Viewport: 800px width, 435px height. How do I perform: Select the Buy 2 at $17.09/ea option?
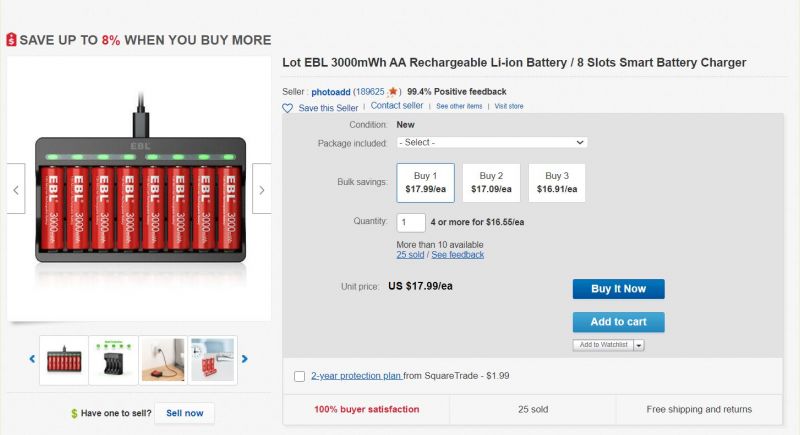[491, 183]
